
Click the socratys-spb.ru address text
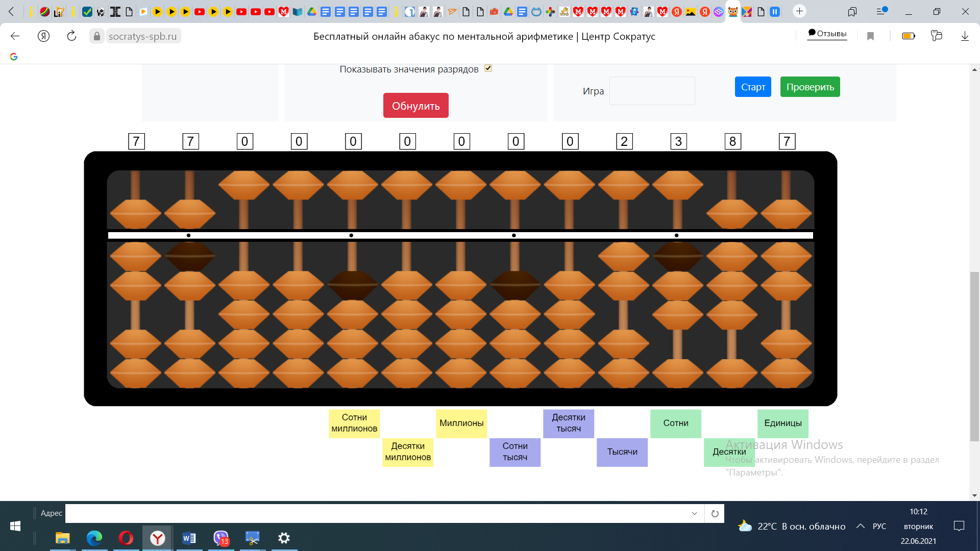coord(142,36)
